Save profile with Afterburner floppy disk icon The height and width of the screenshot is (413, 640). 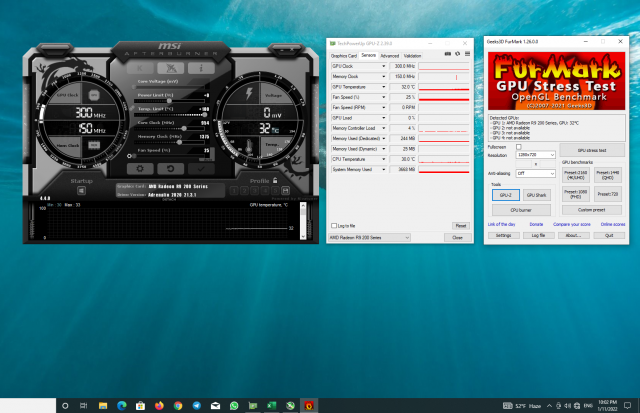(x=285, y=191)
